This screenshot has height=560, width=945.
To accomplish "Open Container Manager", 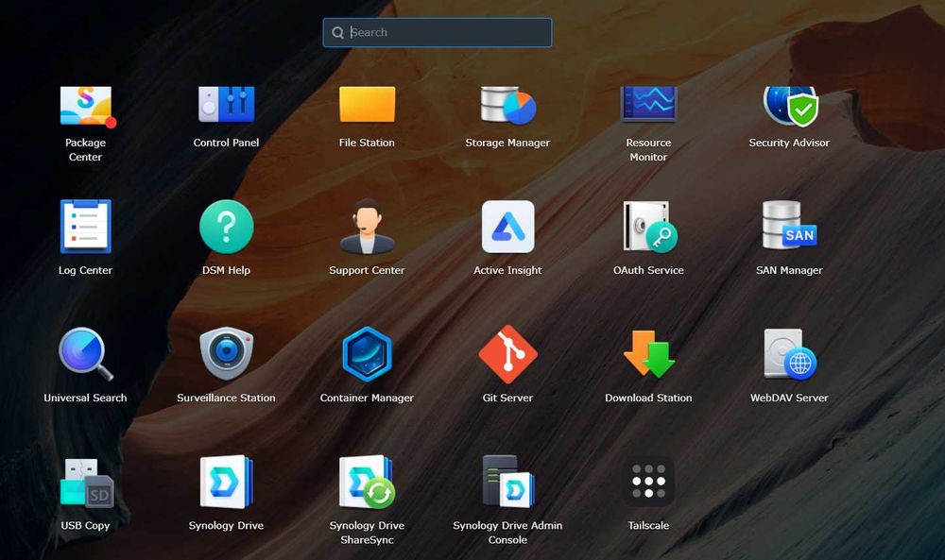I will pyautogui.click(x=367, y=354).
